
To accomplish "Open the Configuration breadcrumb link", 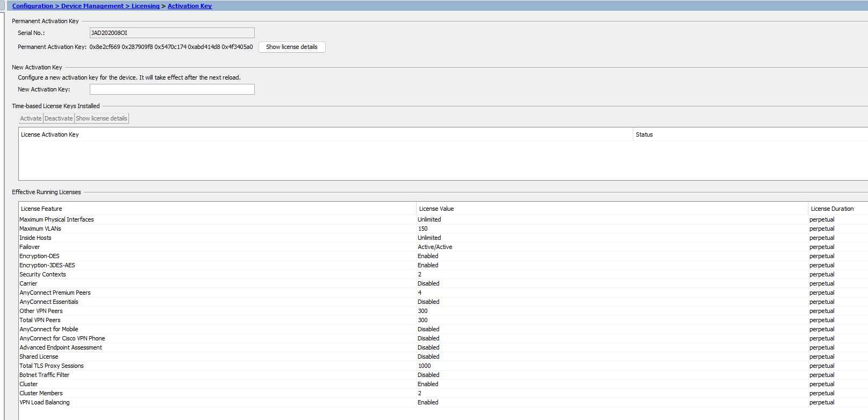I will tap(32, 6).
